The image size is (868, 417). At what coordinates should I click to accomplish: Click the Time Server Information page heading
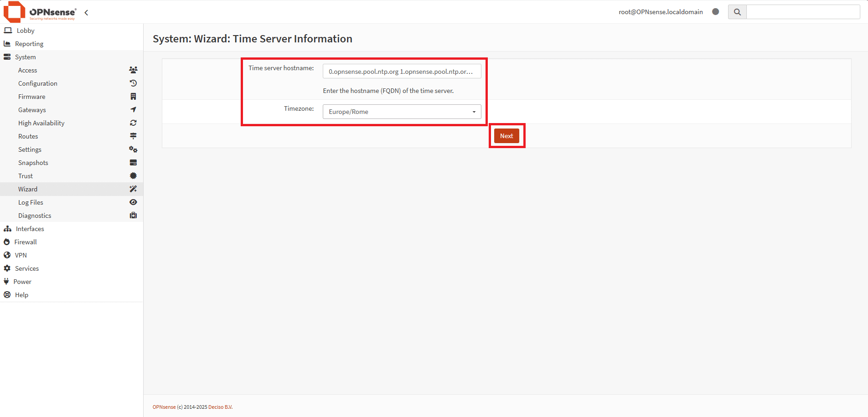coord(253,39)
